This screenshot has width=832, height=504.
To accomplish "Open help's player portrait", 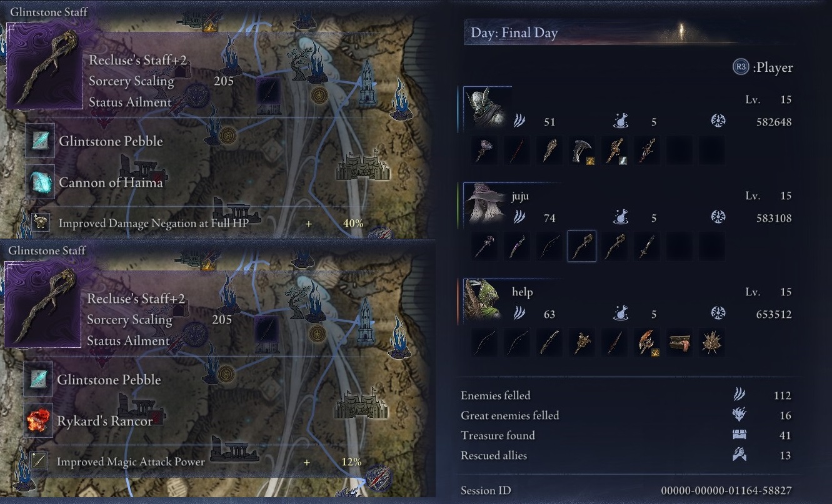I will (484, 299).
